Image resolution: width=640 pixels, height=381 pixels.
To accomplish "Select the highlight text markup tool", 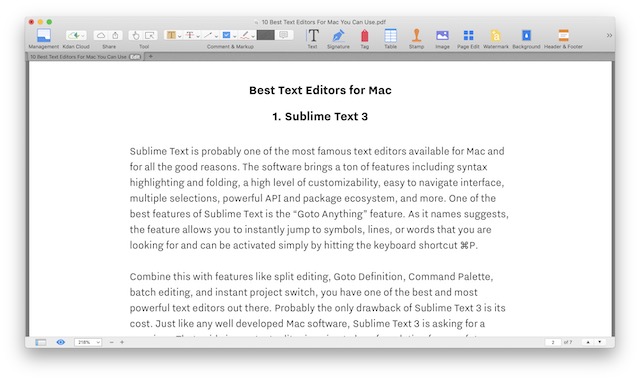I will click(x=171, y=36).
